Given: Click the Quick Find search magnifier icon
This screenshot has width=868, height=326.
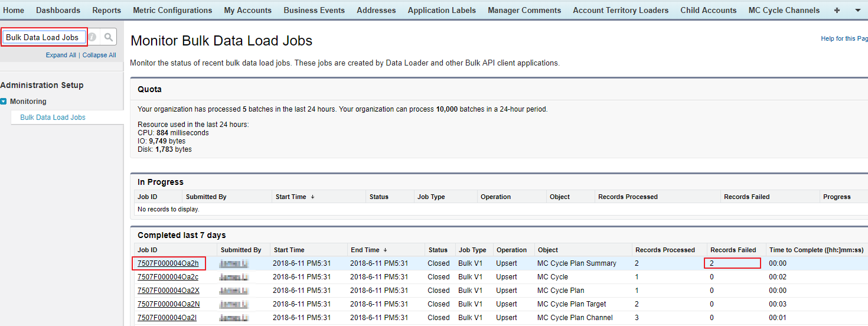Looking at the screenshot, I should [108, 37].
